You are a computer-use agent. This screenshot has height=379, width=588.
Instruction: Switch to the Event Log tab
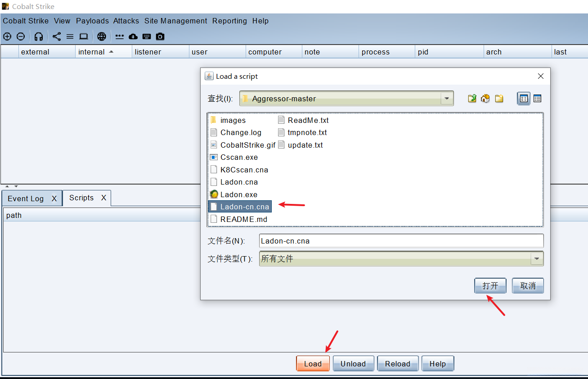(26, 199)
